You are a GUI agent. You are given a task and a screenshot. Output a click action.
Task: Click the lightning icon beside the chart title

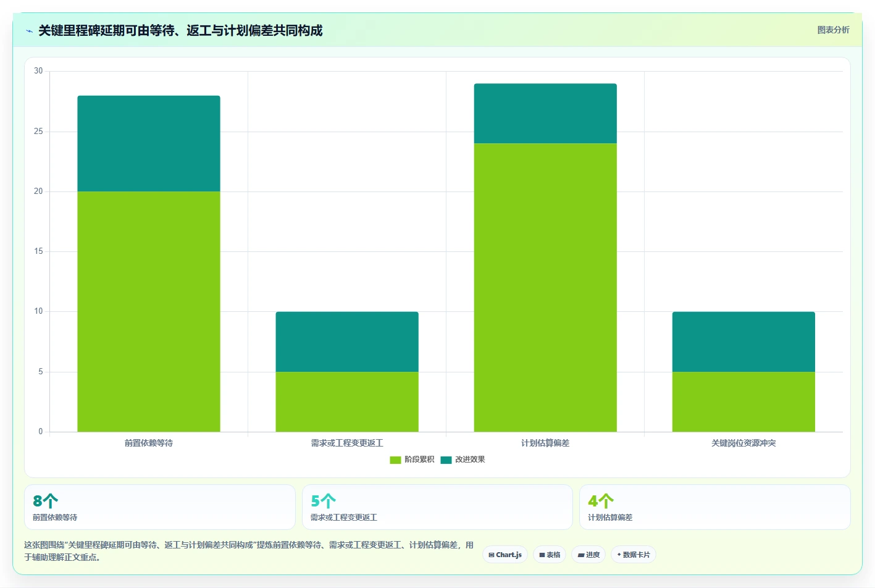point(29,31)
